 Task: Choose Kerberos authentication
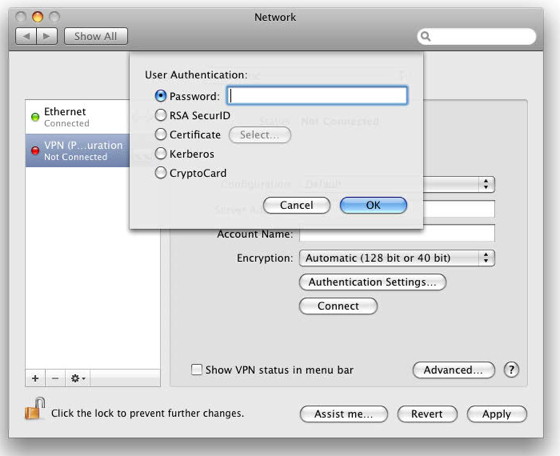160,154
